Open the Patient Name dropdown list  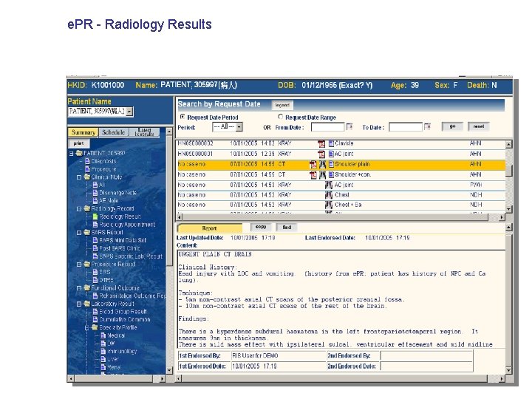(x=129, y=112)
